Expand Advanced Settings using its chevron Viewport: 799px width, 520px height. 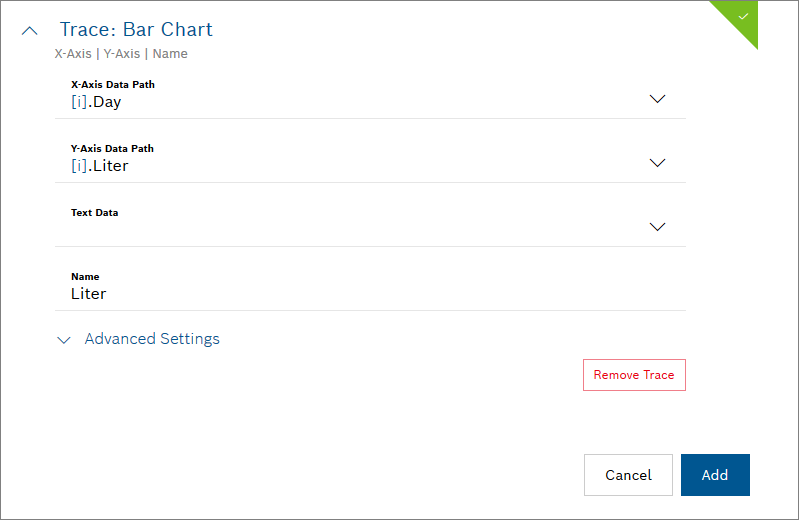65,340
